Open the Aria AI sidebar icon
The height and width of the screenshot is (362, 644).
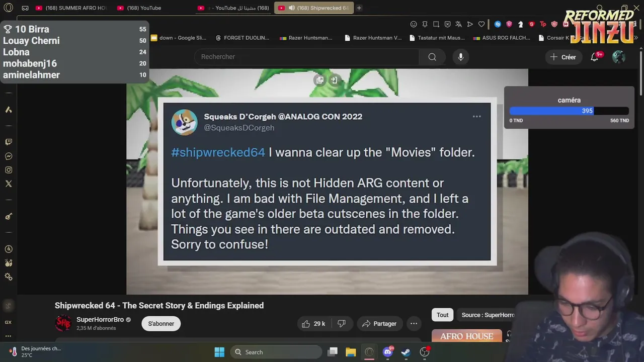9,110
